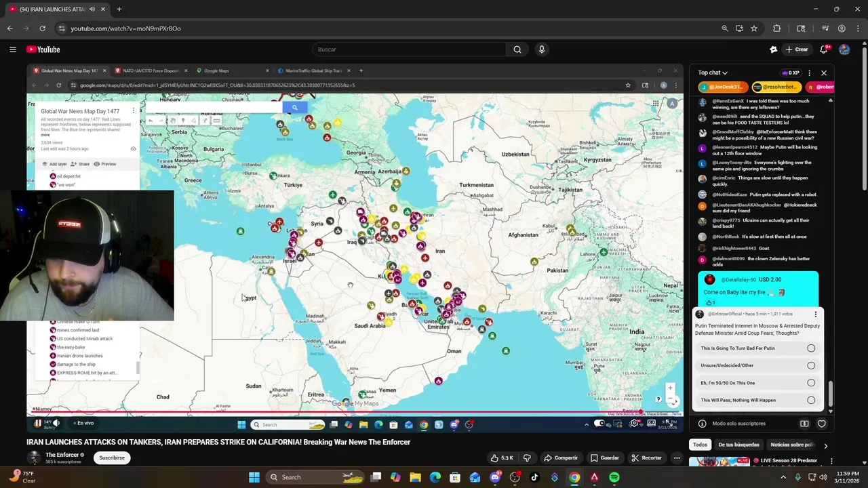Click the address bar URL
868x488 pixels.
tap(125, 28)
